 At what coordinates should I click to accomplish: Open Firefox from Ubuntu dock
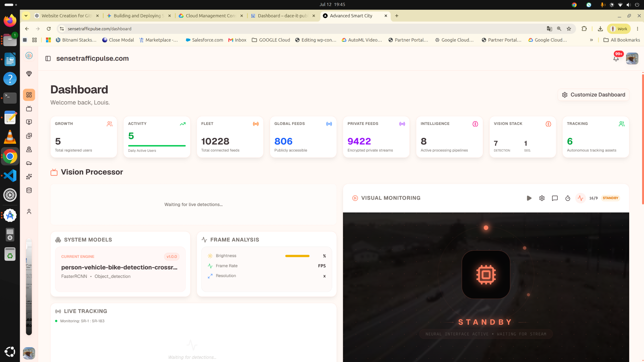tap(10, 20)
